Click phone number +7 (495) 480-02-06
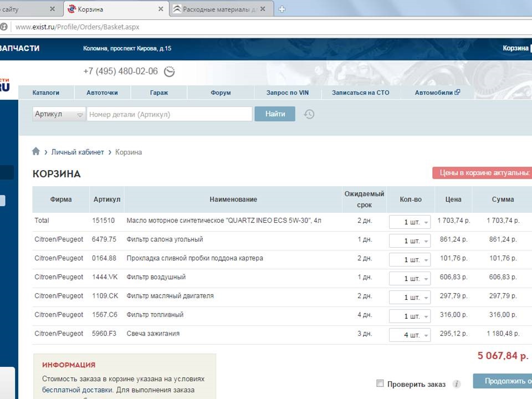This screenshot has height=399, width=532. coord(120,71)
